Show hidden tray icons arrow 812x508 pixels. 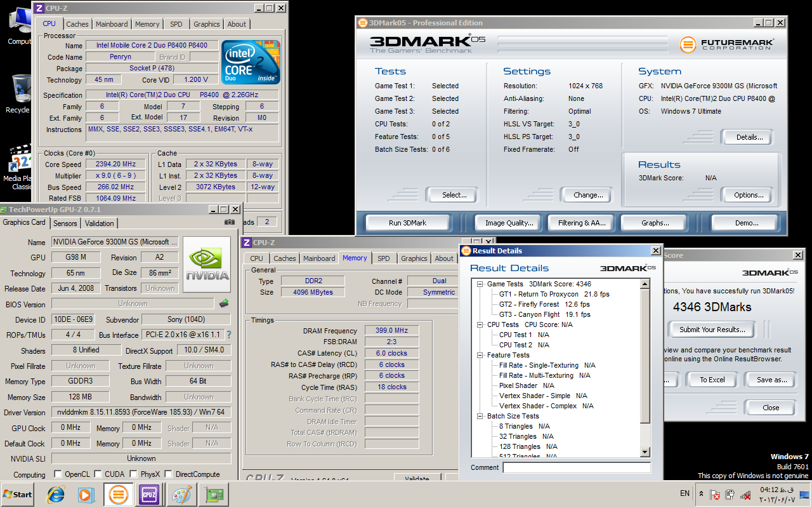(x=701, y=493)
